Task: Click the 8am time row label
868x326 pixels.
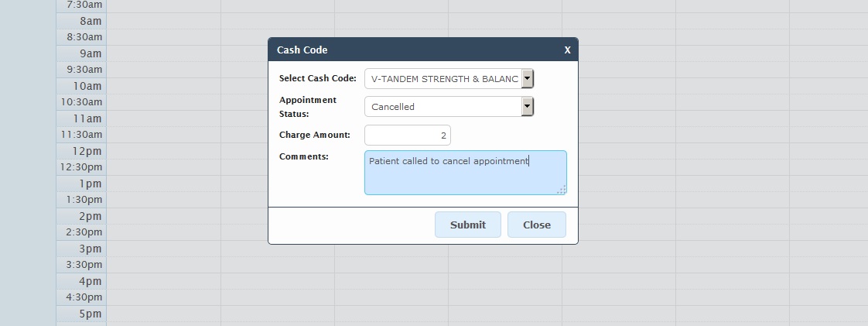Action: [89, 21]
